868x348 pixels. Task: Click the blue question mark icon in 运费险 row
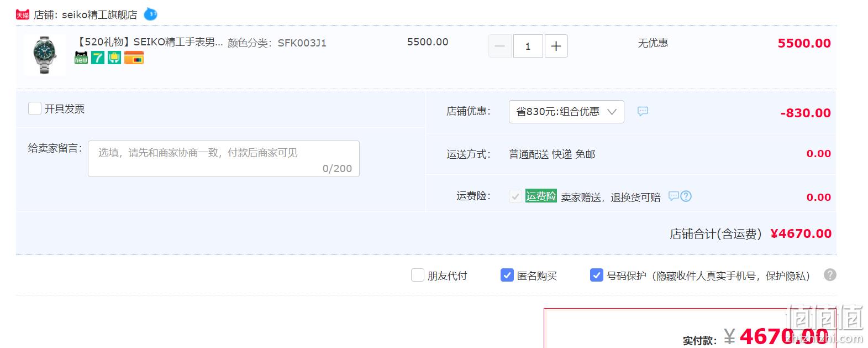pos(686,196)
